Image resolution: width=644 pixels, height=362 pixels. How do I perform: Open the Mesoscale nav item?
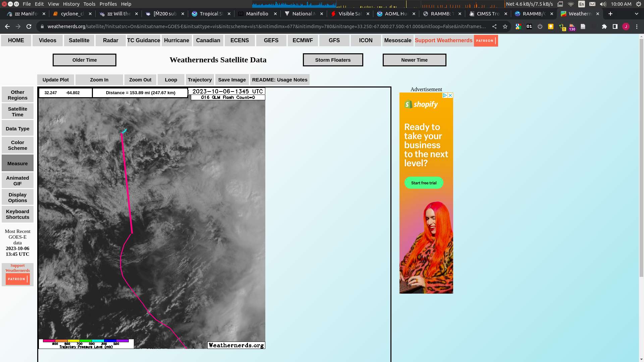click(398, 41)
